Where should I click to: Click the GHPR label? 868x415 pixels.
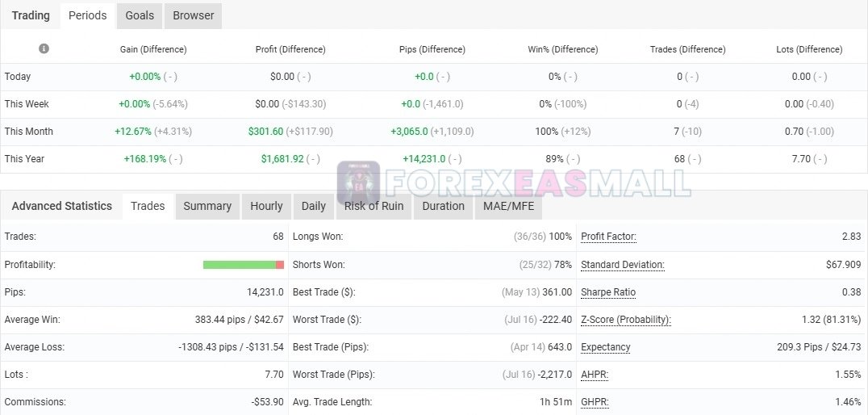pyautogui.click(x=595, y=401)
